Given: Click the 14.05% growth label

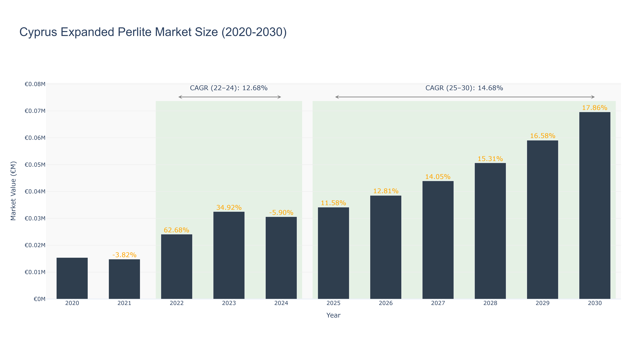Looking at the screenshot, I should click(x=438, y=177).
